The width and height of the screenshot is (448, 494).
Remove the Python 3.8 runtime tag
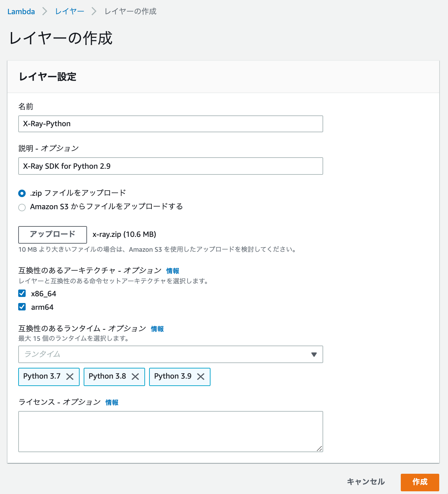(135, 377)
